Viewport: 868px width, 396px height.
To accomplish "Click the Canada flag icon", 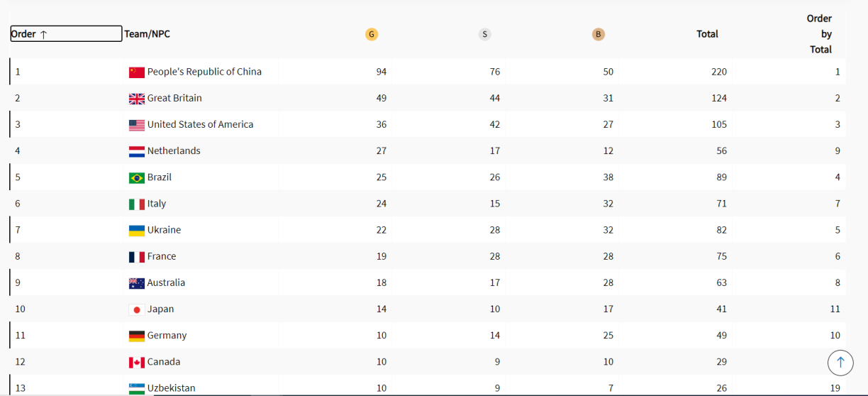I will pyautogui.click(x=137, y=363).
